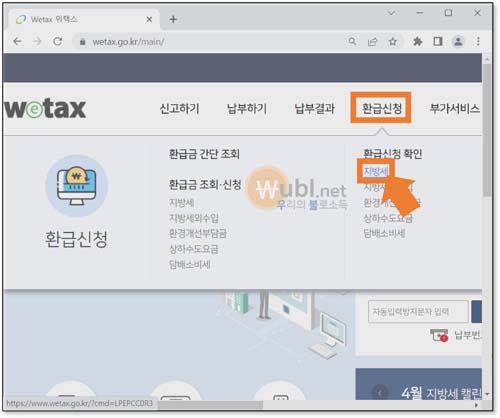Click 담배소비세 under 환급신청 확인

click(x=384, y=233)
